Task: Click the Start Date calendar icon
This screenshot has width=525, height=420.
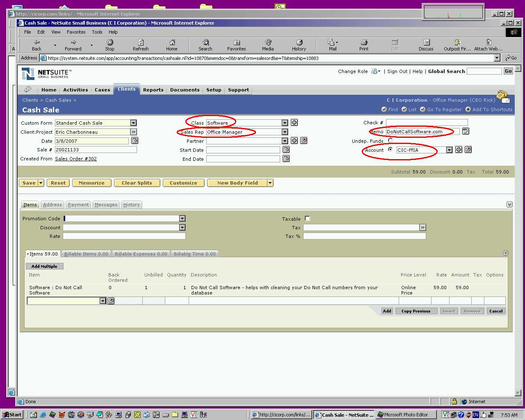Action: coord(286,150)
